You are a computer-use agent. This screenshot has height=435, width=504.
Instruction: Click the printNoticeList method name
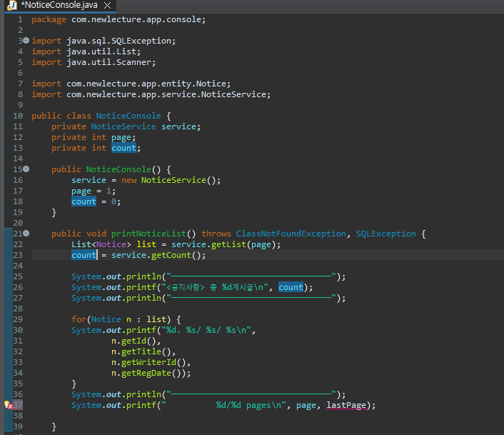pyautogui.click(x=148, y=234)
